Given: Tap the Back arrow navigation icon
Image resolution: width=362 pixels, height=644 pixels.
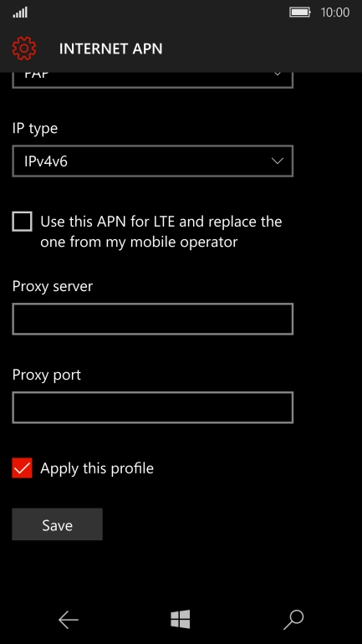Looking at the screenshot, I should pos(68,620).
